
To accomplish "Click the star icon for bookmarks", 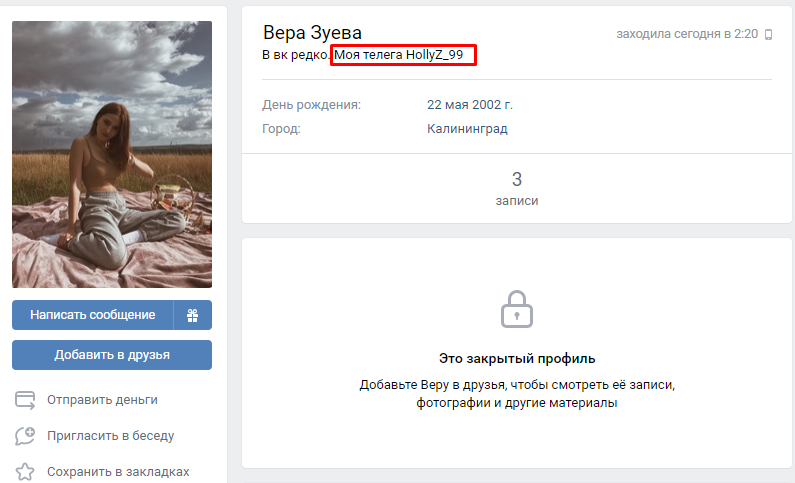I will point(26,471).
